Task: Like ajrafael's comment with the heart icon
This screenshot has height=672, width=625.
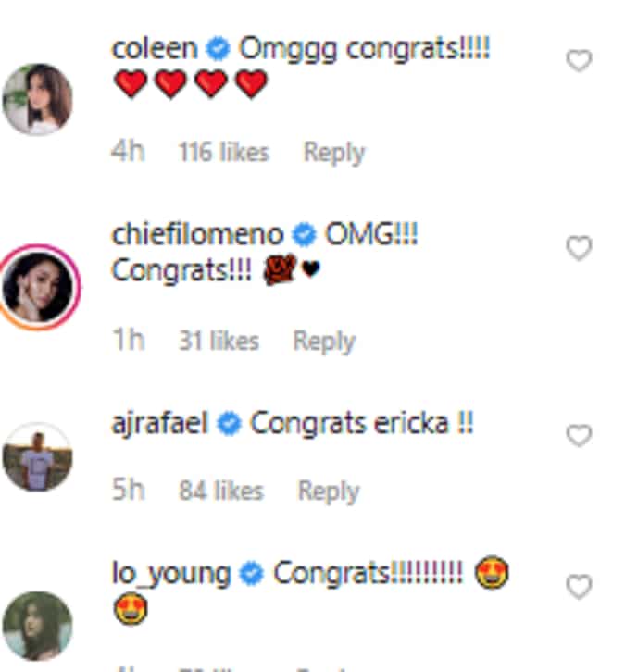Action: click(579, 435)
